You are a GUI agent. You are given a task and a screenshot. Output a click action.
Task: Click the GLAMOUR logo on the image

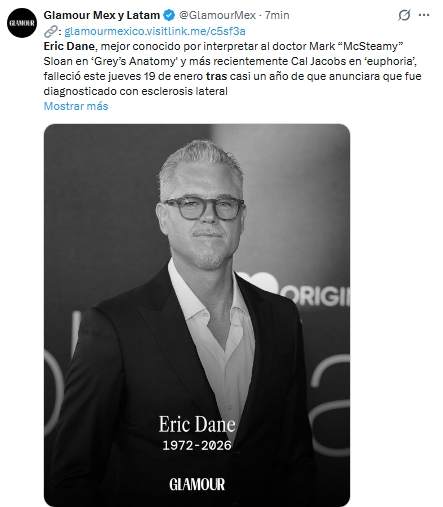[197, 484]
